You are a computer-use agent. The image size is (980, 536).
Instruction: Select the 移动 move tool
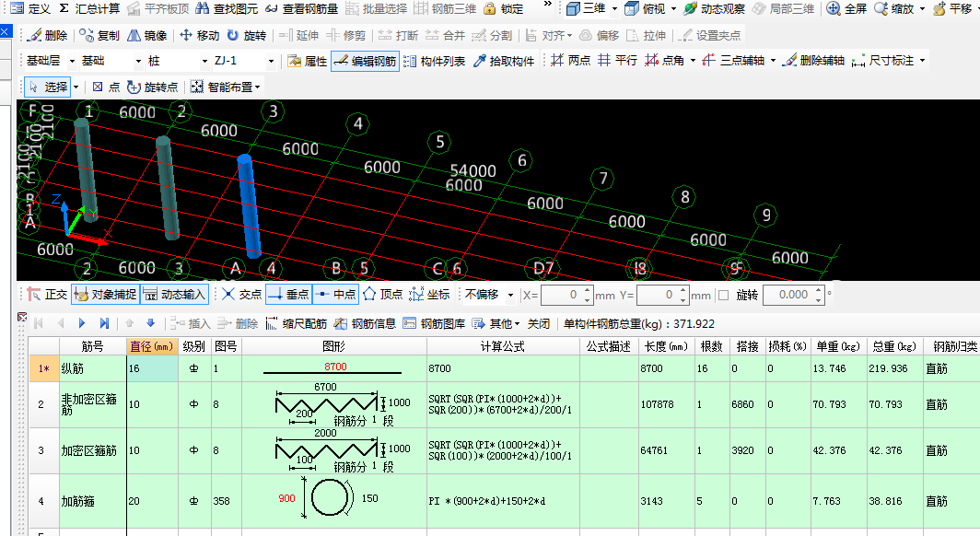point(199,36)
